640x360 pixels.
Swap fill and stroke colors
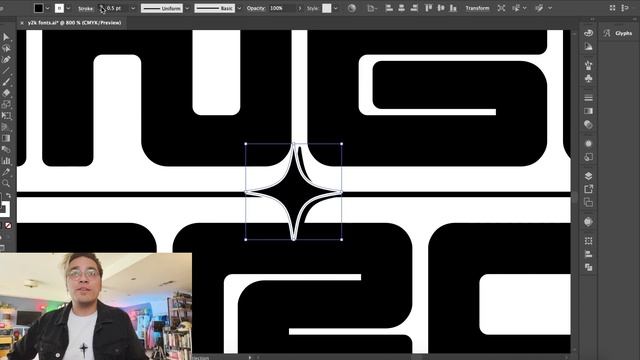pyautogui.click(x=9, y=196)
